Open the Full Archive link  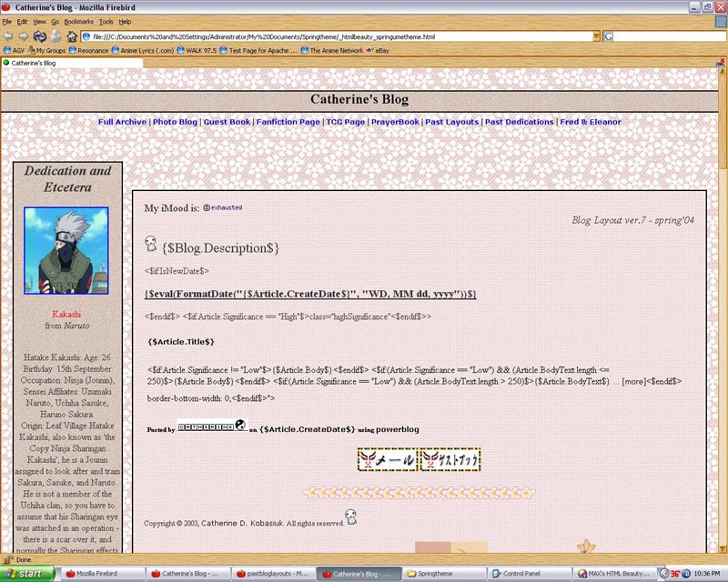pyautogui.click(x=122, y=122)
